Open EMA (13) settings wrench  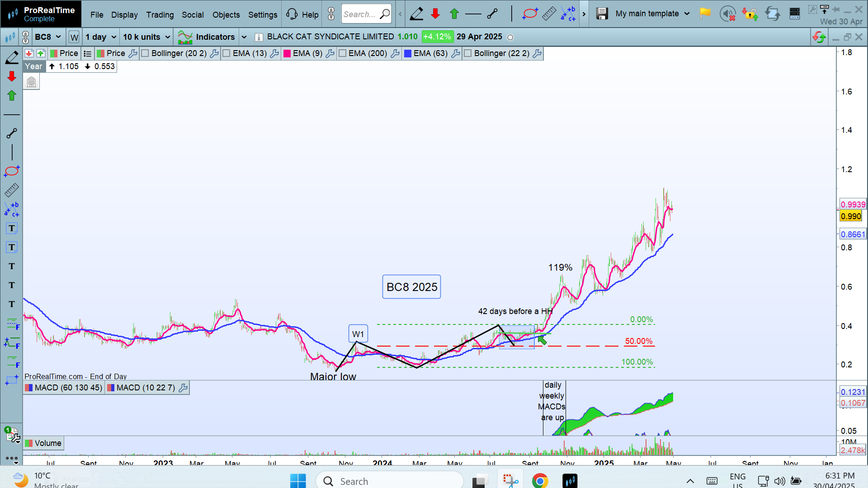tap(274, 53)
